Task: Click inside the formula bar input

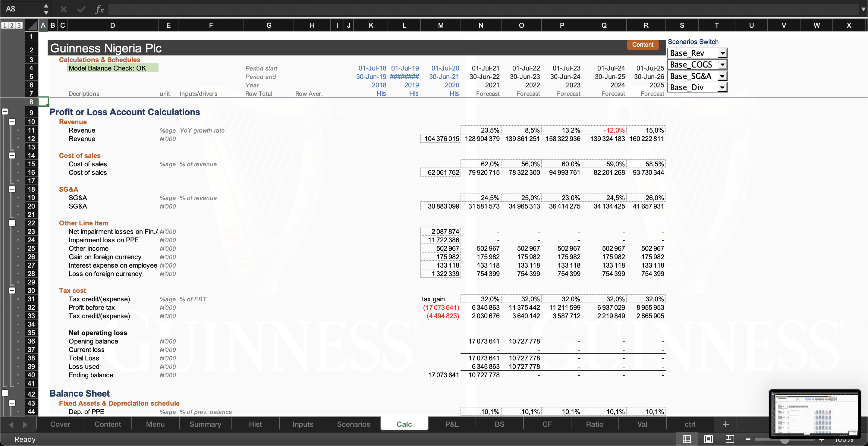Action: click(483, 9)
